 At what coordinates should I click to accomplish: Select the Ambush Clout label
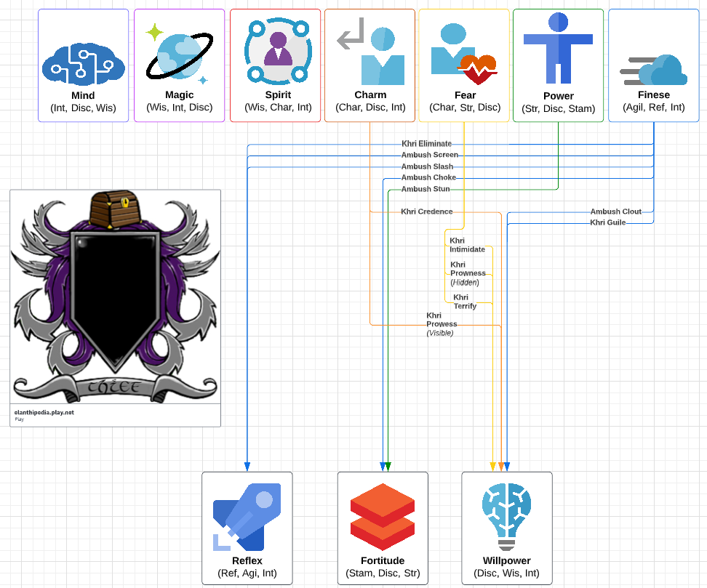[615, 212]
